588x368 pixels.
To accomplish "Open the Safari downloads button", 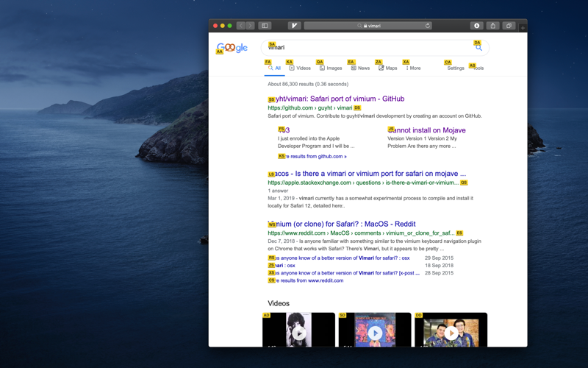I will 476,26.
